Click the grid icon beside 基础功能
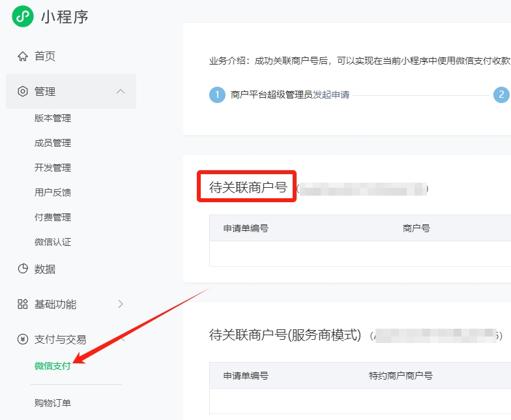This screenshot has width=511, height=420. pyautogui.click(x=23, y=304)
